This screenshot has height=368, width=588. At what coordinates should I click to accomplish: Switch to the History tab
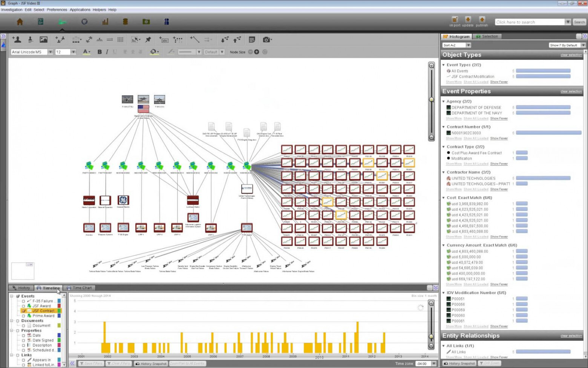[x=21, y=288]
